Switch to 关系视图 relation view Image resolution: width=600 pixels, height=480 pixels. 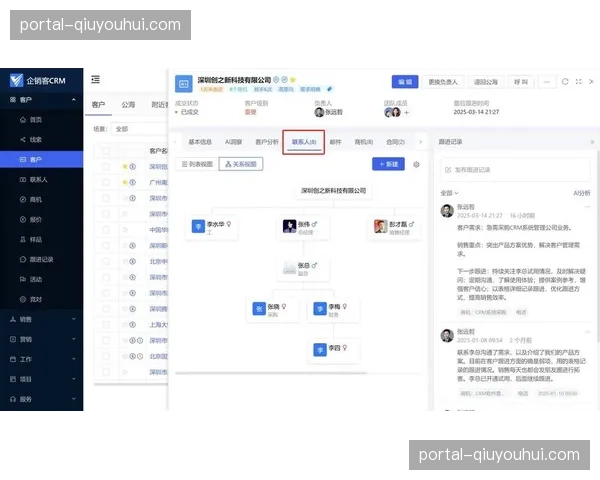coord(241,164)
